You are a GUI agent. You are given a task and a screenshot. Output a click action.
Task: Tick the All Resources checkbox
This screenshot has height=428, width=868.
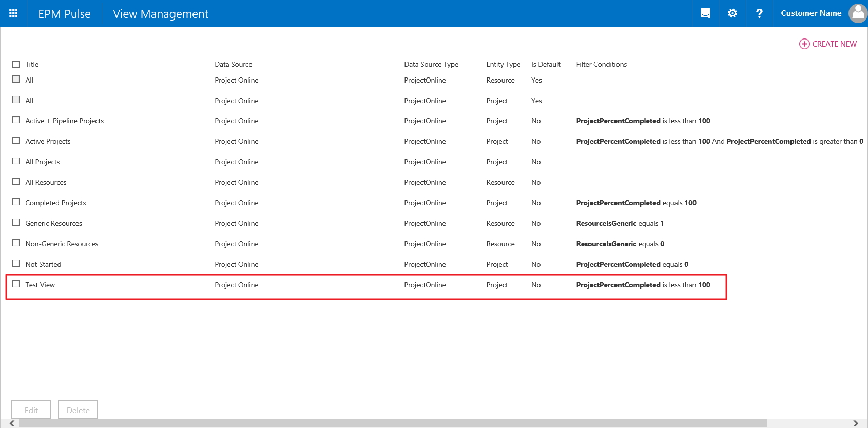(16, 182)
